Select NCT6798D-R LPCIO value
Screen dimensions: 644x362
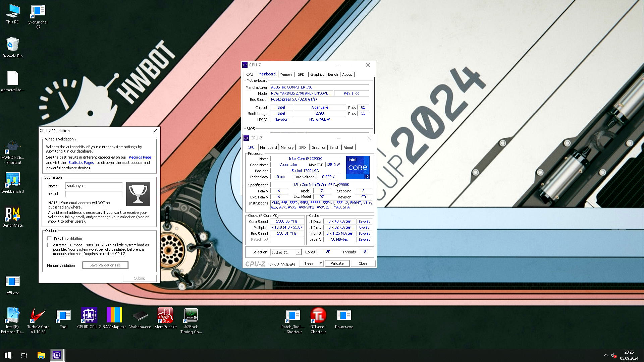pos(320,119)
